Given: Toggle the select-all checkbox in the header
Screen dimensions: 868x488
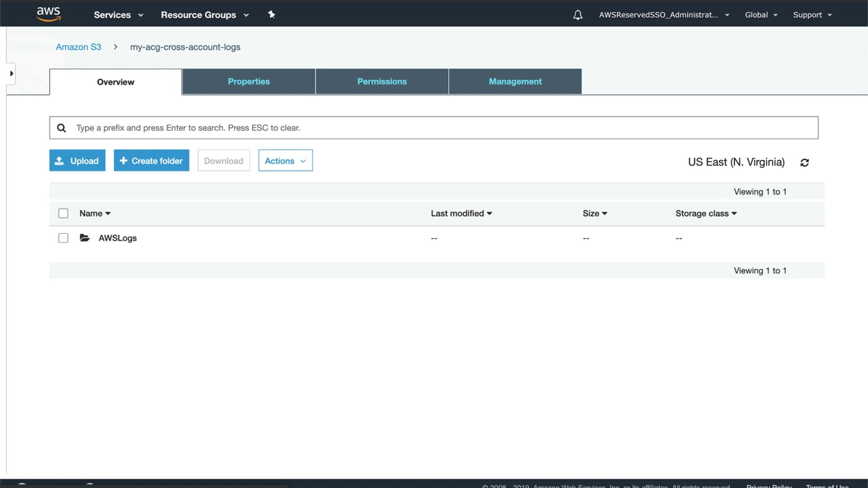Looking at the screenshot, I should point(63,213).
